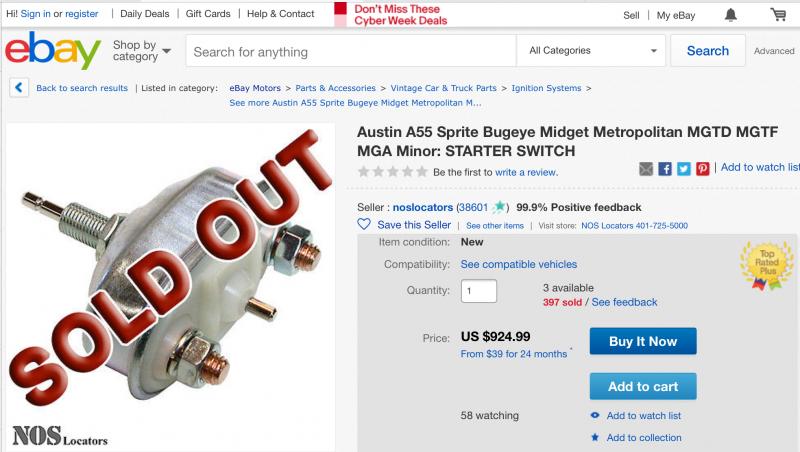
Task: Share listing via email envelope icon
Action: pos(646,169)
